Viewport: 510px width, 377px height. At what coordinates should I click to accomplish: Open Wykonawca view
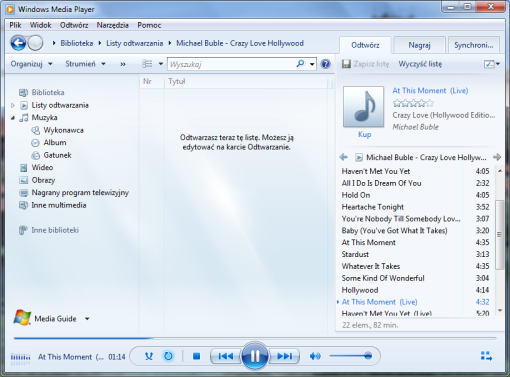pos(63,130)
